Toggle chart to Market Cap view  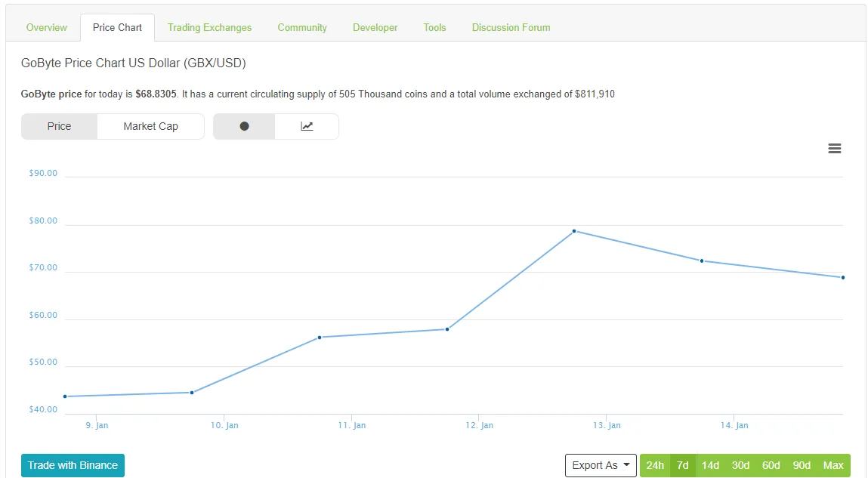tap(150, 126)
